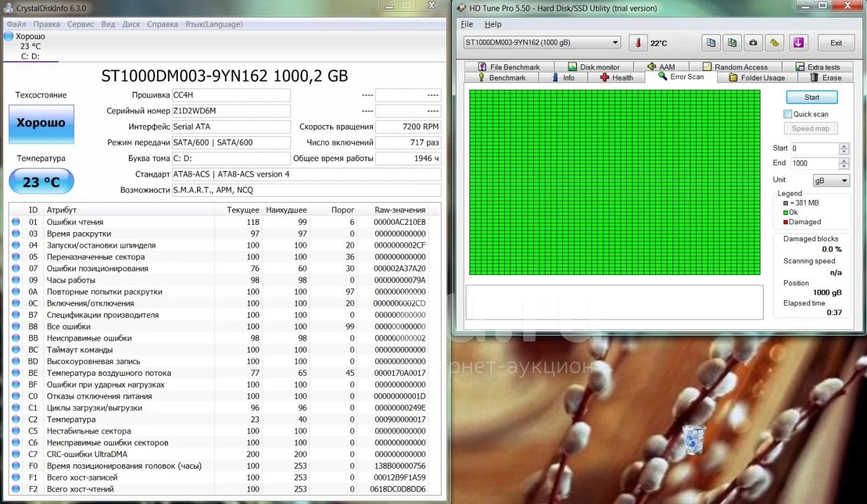This screenshot has width=867, height=504.
Task: Open the Сервис menu in CrystalDiskInfo
Action: pyautogui.click(x=81, y=24)
